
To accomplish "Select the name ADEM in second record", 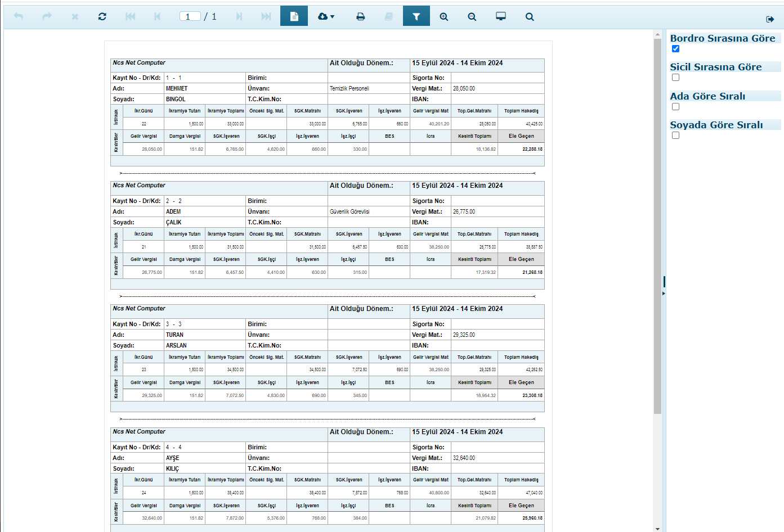I will (173, 211).
